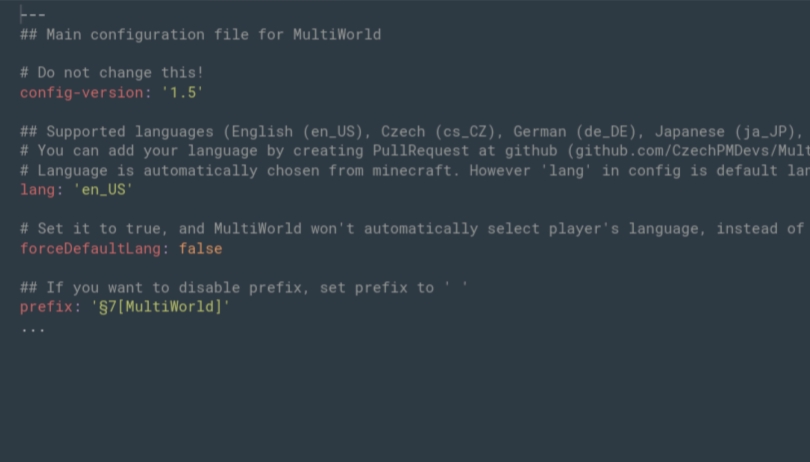Select the prefix key

(x=46, y=307)
